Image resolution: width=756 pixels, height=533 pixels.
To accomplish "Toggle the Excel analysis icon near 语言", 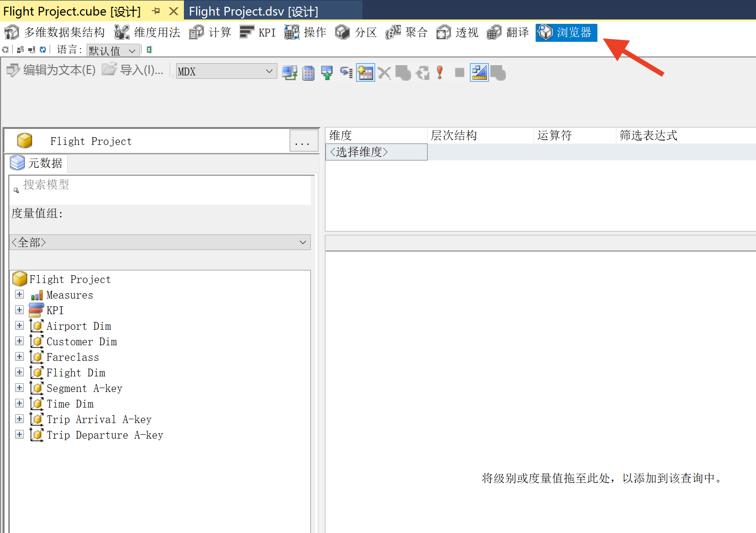I will tap(148, 49).
